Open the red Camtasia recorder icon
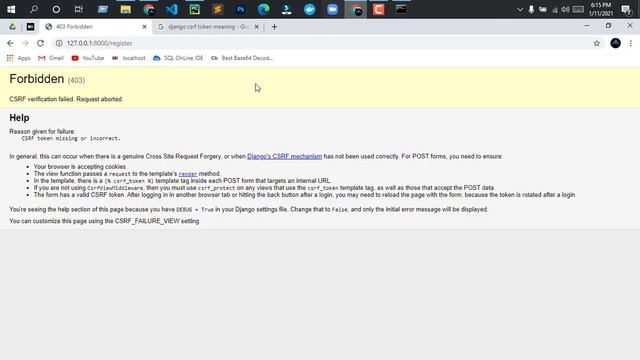 [x=378, y=9]
